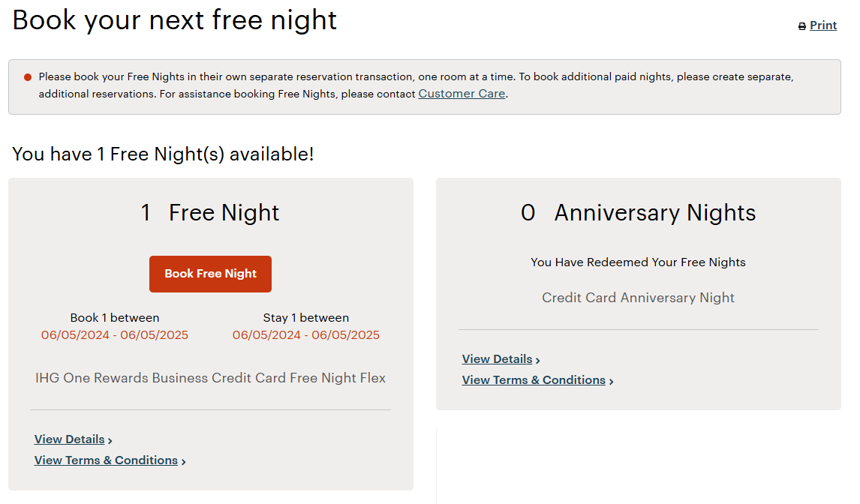Viewport: 860px width, 504px height.
Task: Click the red alert dot in the notice banner
Action: (x=28, y=76)
